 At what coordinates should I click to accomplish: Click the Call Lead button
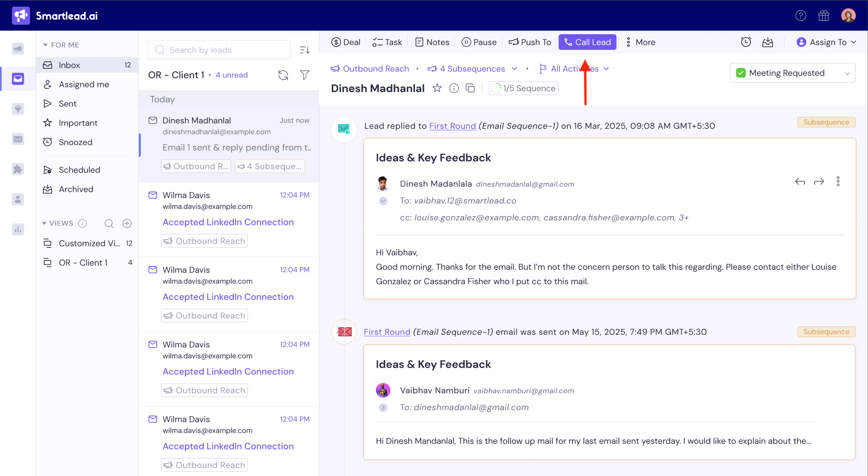(587, 42)
